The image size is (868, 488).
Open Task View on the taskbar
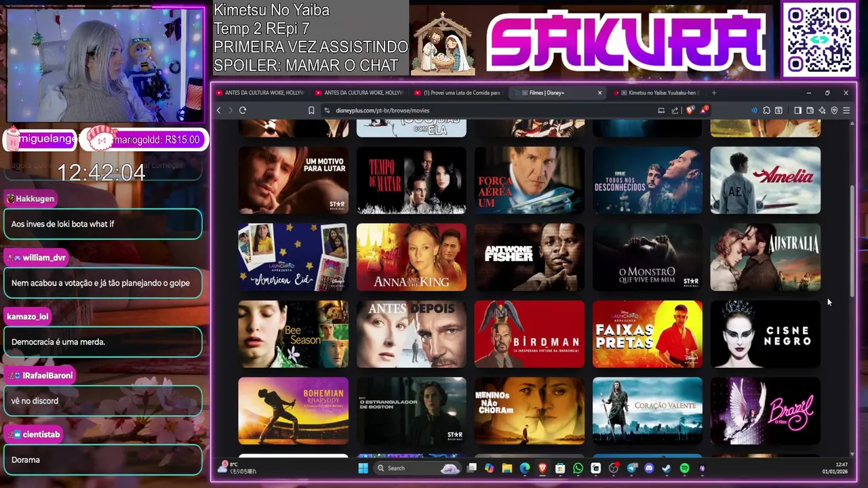(x=472, y=468)
